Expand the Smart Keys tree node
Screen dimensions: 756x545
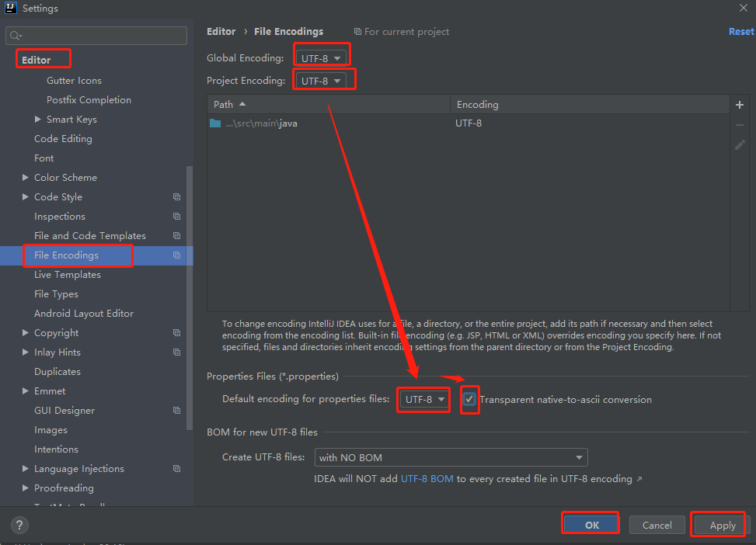pos(38,119)
